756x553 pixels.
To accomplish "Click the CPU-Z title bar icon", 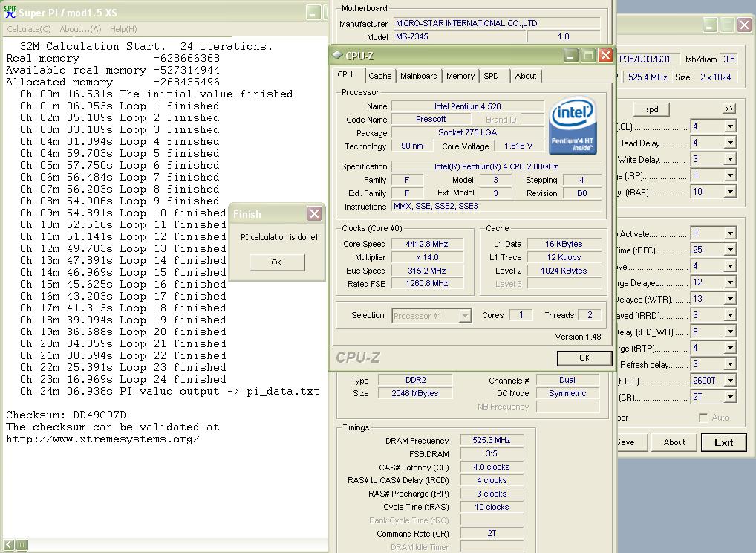I will [337, 56].
